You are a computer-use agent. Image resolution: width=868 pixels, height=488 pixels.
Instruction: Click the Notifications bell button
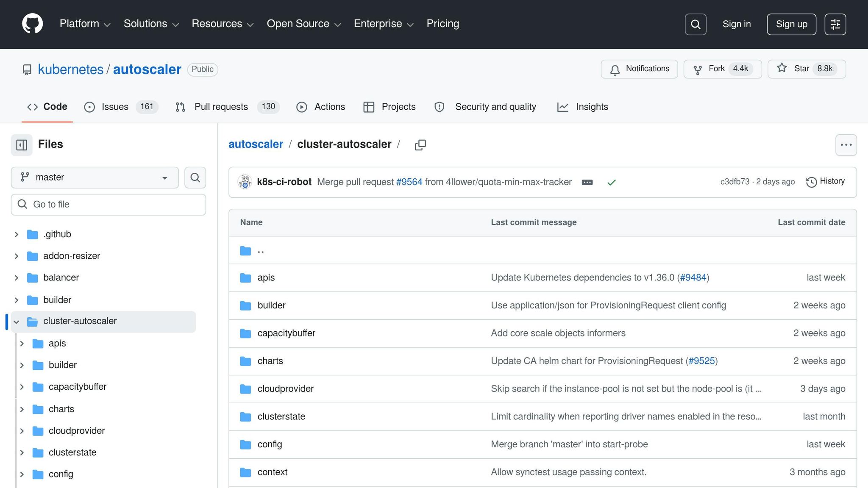[639, 69]
